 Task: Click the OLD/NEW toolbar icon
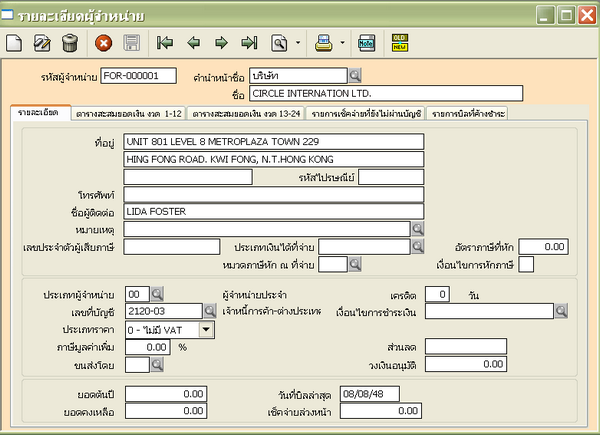(400, 42)
